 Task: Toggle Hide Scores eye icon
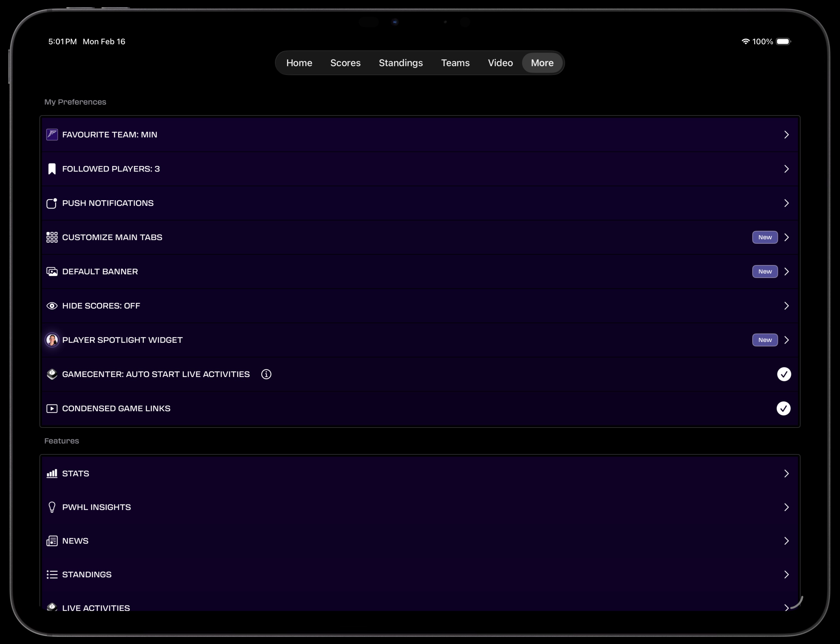[52, 306]
